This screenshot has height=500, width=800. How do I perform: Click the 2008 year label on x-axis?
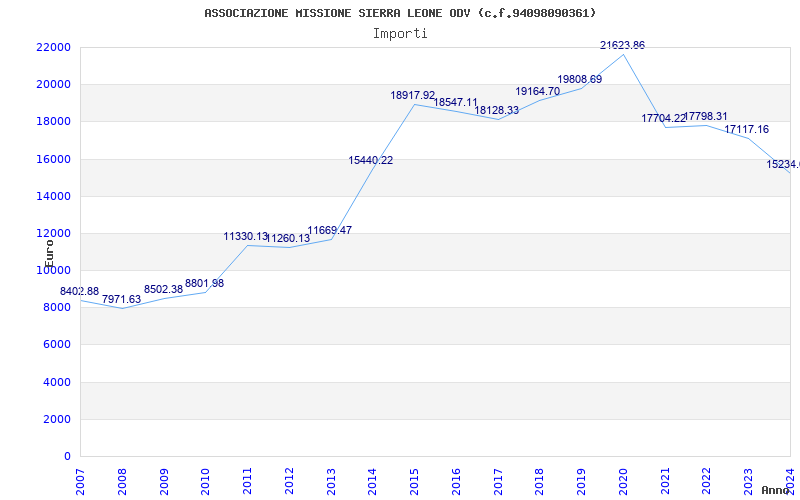122,482
